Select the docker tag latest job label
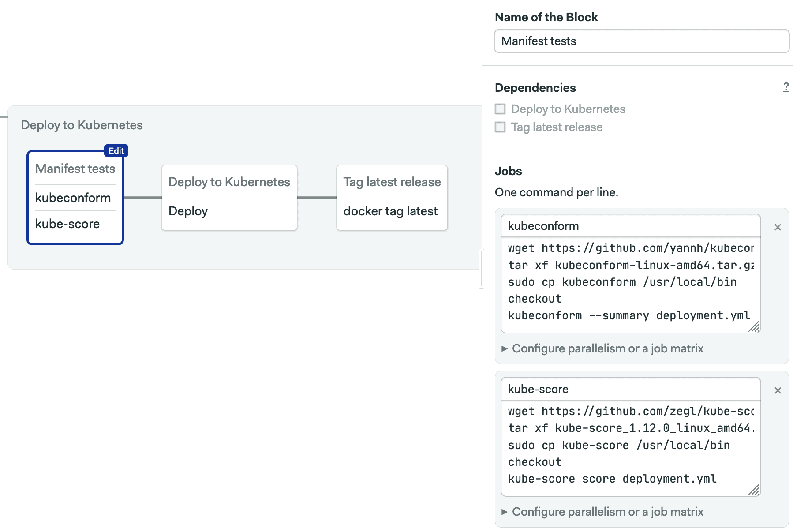Image resolution: width=793 pixels, height=532 pixels. coord(391,211)
